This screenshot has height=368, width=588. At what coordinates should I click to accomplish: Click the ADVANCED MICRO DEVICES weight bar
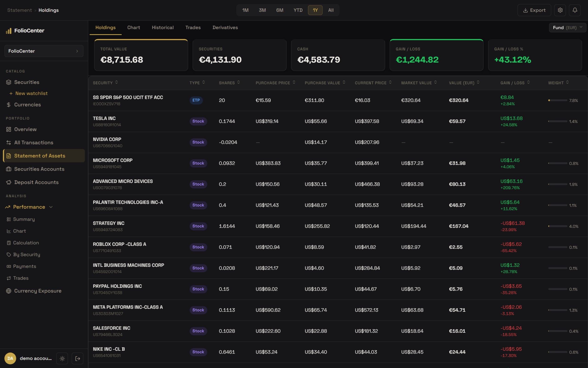click(x=558, y=184)
